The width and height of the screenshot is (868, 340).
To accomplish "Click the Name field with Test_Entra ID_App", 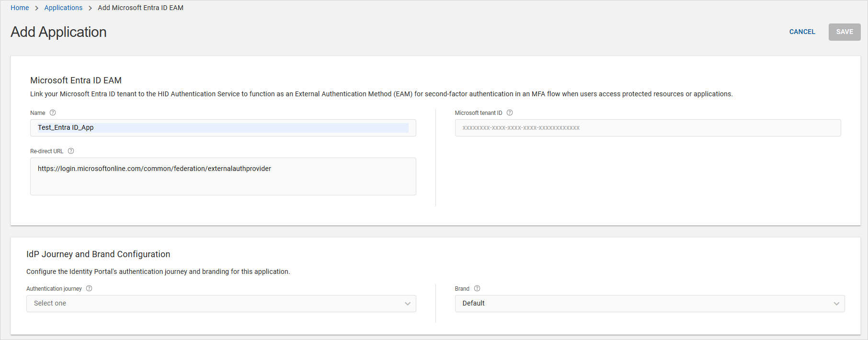I will 223,128.
